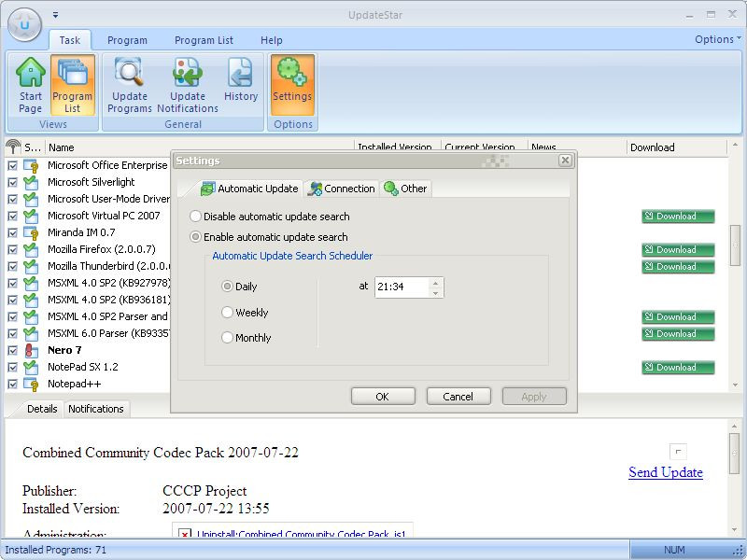Open the Notifications tab in the lower pane
The image size is (747, 560).
point(96,409)
